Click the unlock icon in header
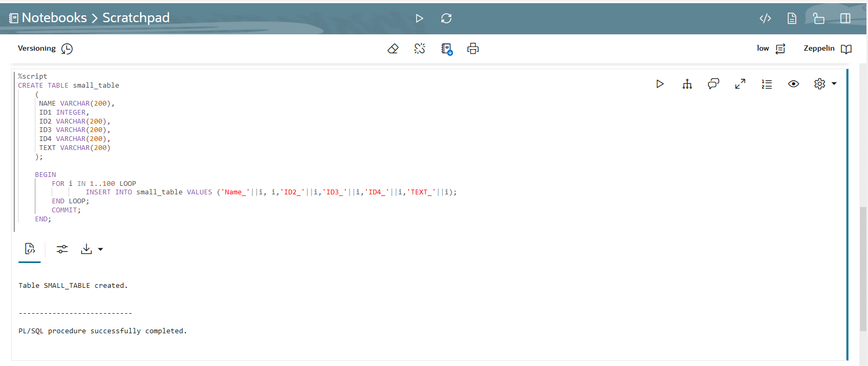868x366 pixels. (818, 18)
